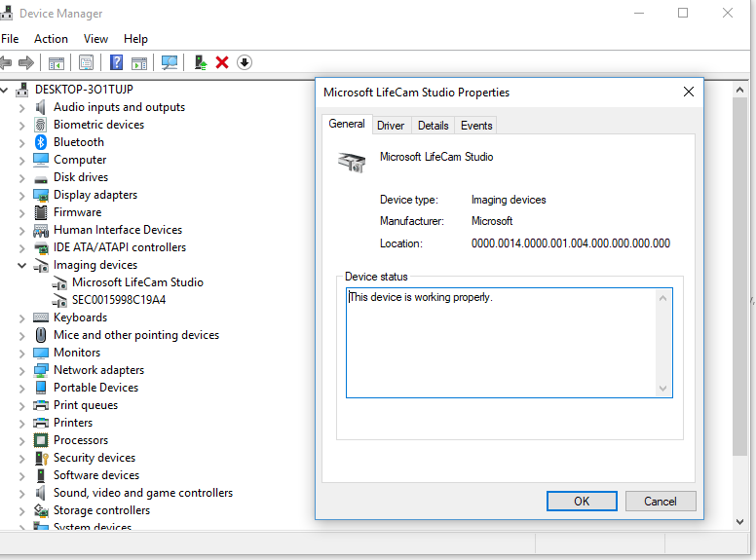
Task: Switch to the Details tab
Action: pyautogui.click(x=433, y=126)
